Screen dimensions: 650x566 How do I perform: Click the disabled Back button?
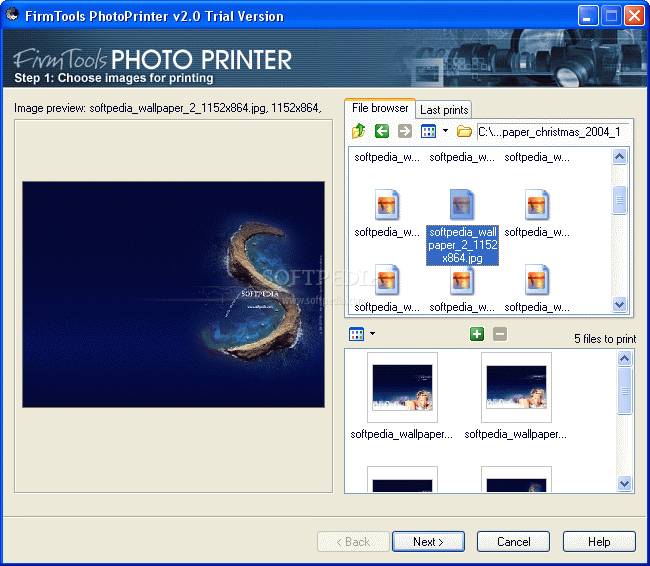(x=353, y=542)
